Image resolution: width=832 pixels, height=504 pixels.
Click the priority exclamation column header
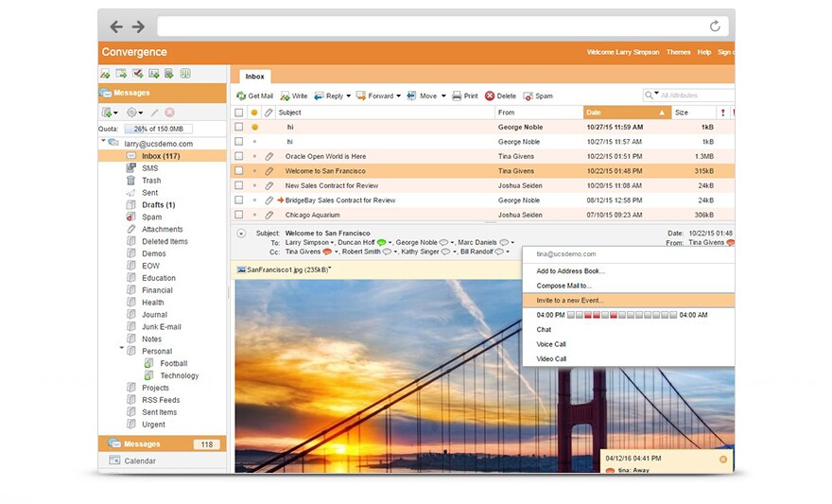(722, 113)
